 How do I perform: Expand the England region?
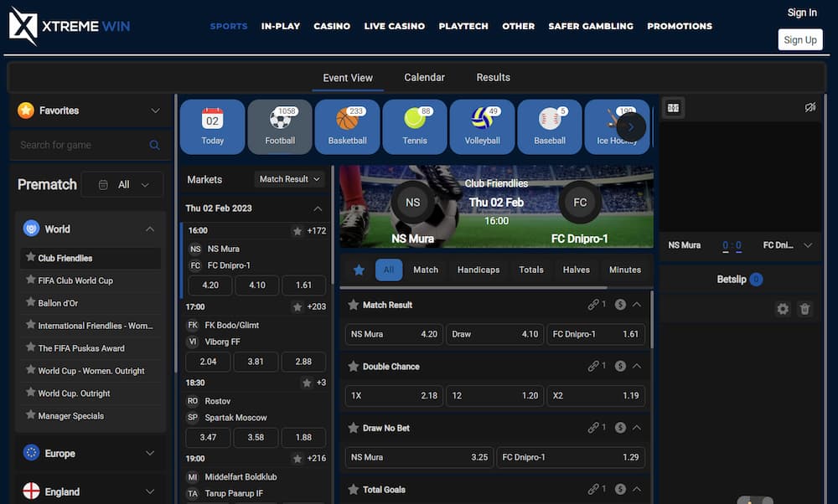150,491
